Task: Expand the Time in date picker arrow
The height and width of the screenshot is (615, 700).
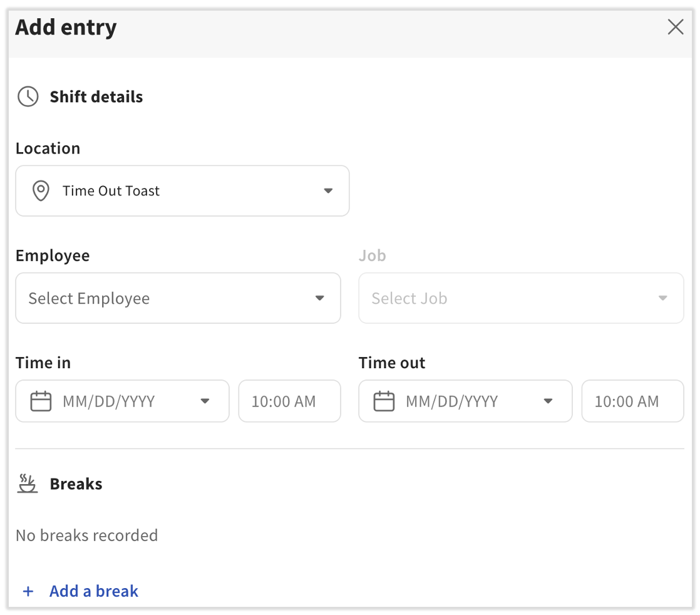Action: (x=205, y=401)
